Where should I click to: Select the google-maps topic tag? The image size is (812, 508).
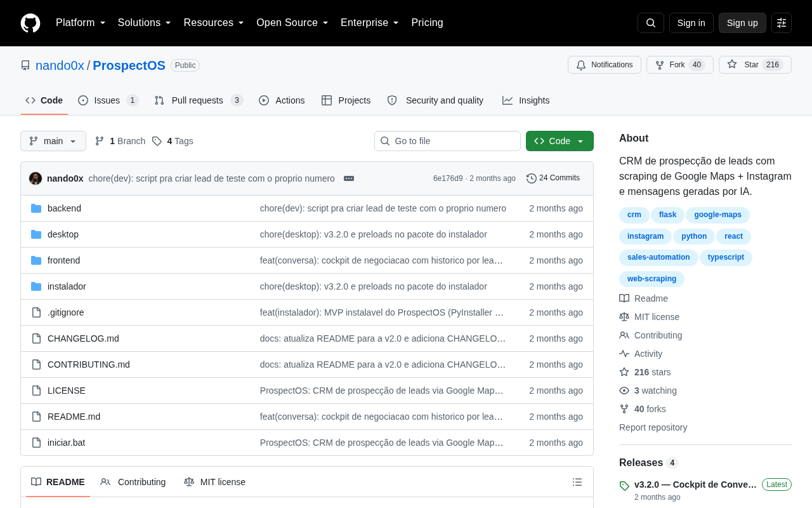click(717, 215)
